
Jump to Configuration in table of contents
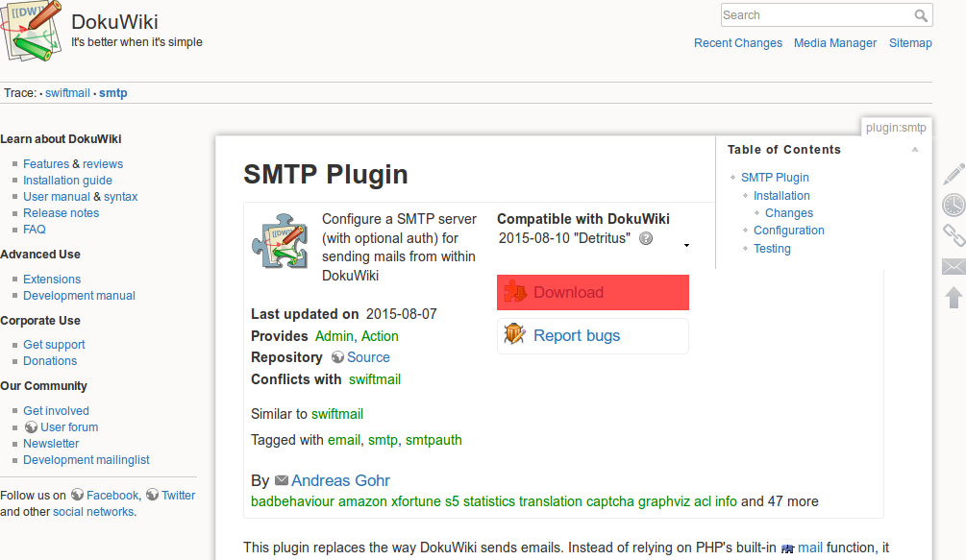[788, 231]
